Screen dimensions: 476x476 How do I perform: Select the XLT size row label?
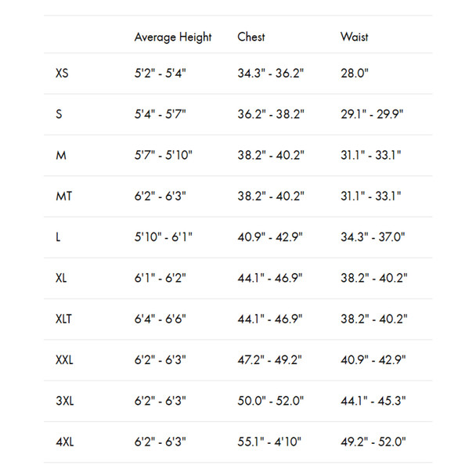63,319
